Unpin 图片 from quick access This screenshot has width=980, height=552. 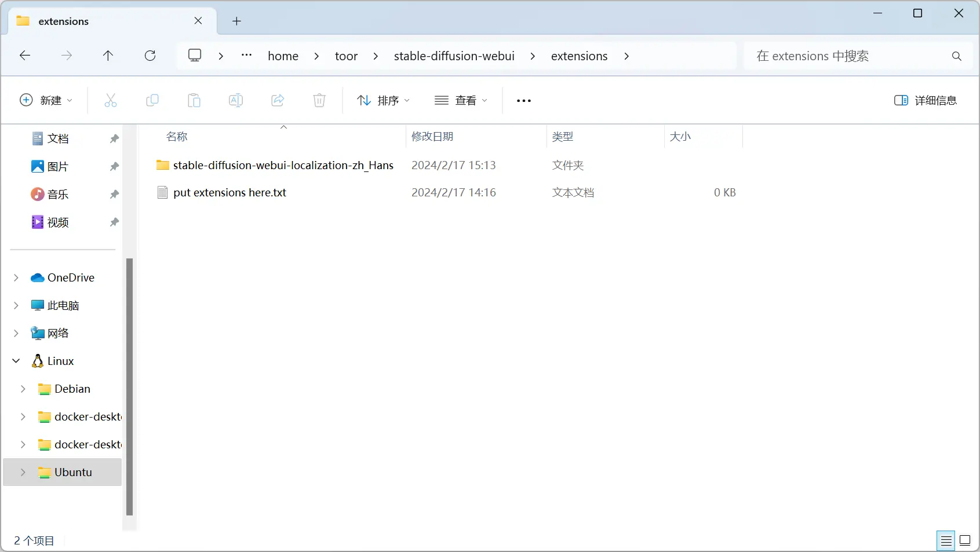pos(114,166)
